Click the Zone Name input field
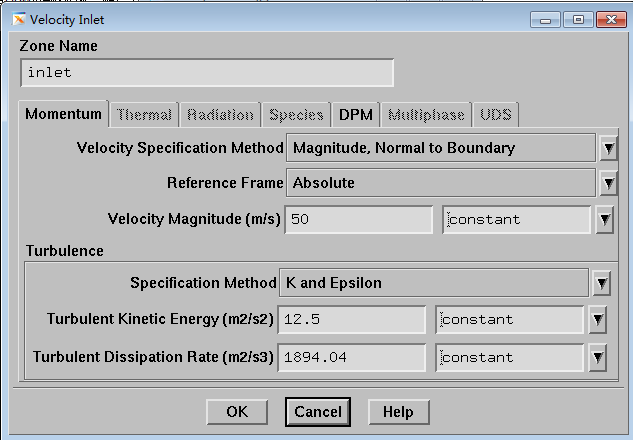Viewport: 633px width, 440px height. coord(206,73)
